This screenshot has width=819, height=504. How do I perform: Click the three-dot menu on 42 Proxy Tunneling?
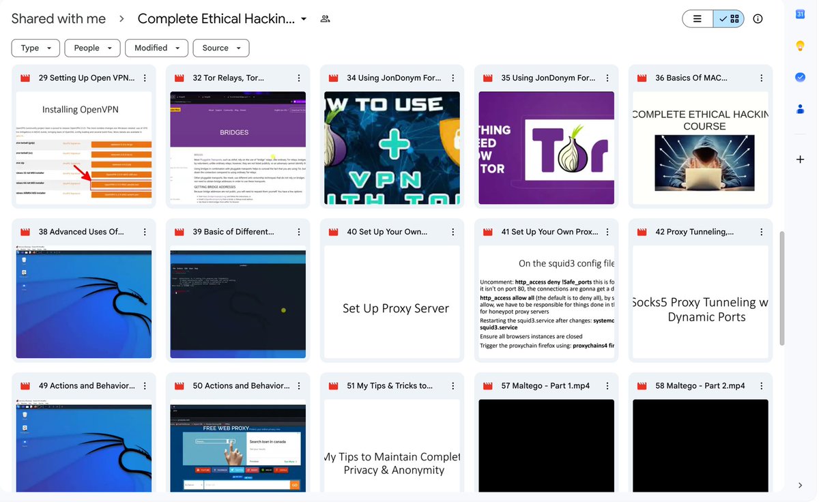pos(762,232)
